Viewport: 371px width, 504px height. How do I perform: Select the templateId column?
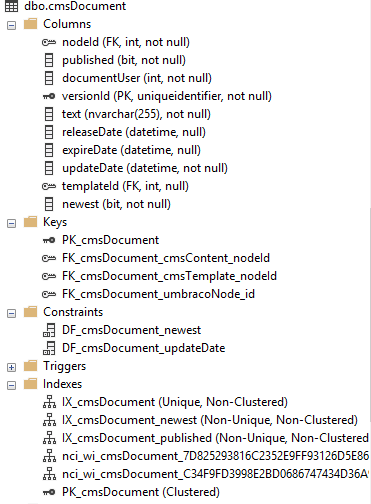point(125,186)
